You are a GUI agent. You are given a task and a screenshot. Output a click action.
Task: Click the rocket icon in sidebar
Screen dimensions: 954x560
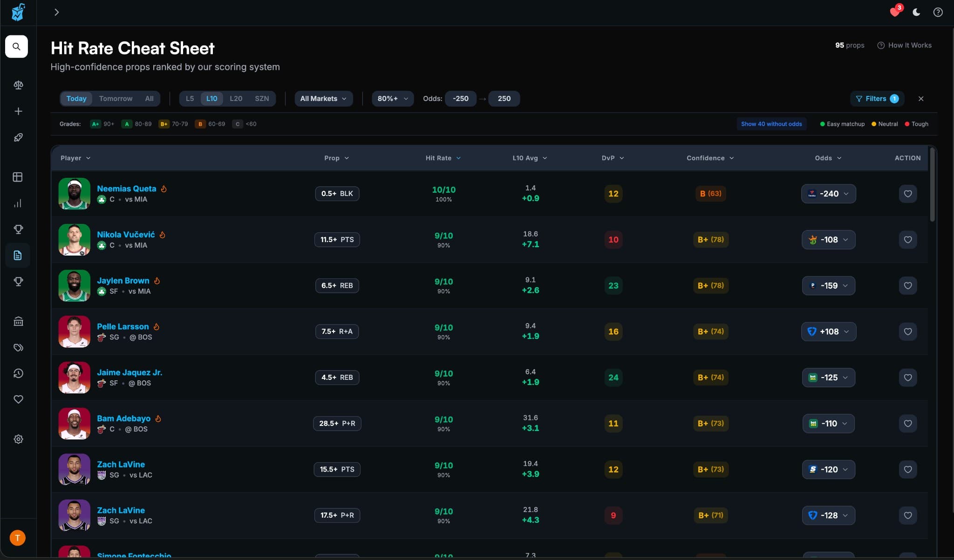18,137
